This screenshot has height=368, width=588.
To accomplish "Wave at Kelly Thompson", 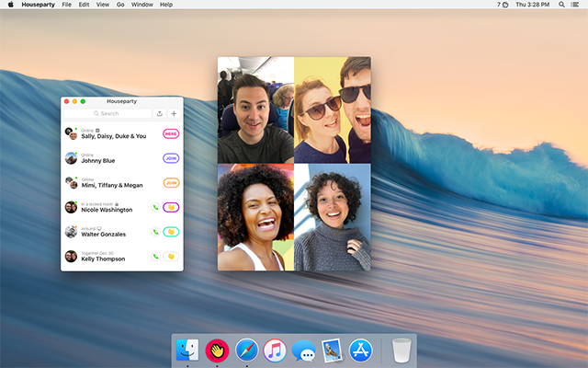I will tap(171, 257).
